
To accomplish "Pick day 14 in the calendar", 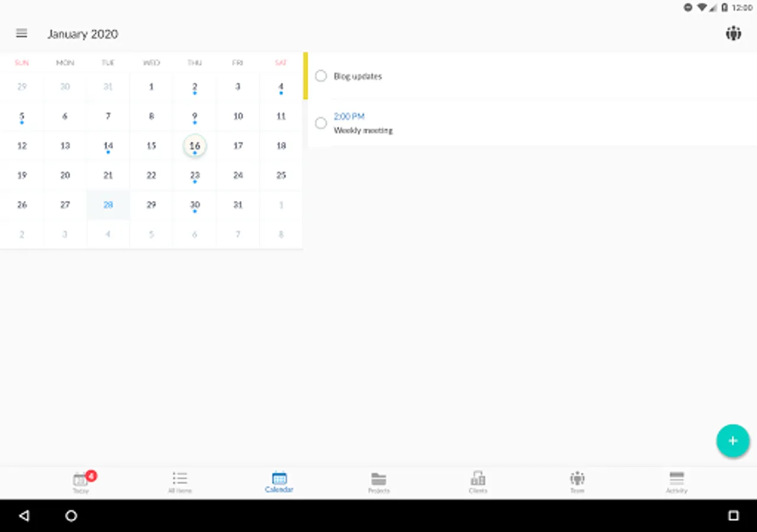I will click(108, 146).
